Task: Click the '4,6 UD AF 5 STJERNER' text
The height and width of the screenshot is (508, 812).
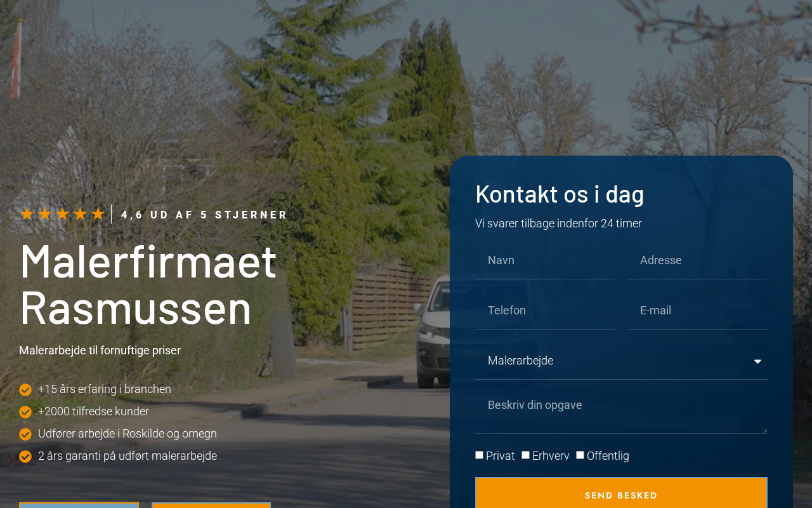Action: [204, 215]
